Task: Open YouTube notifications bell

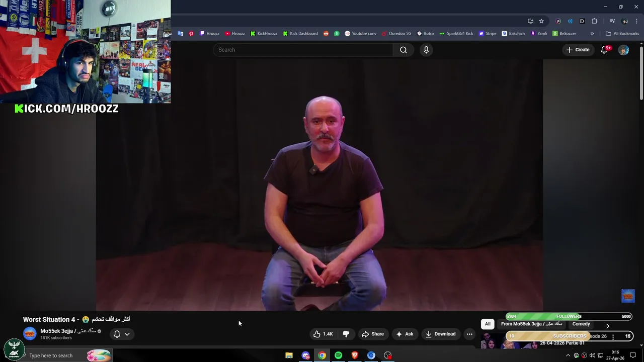Action: tap(605, 50)
